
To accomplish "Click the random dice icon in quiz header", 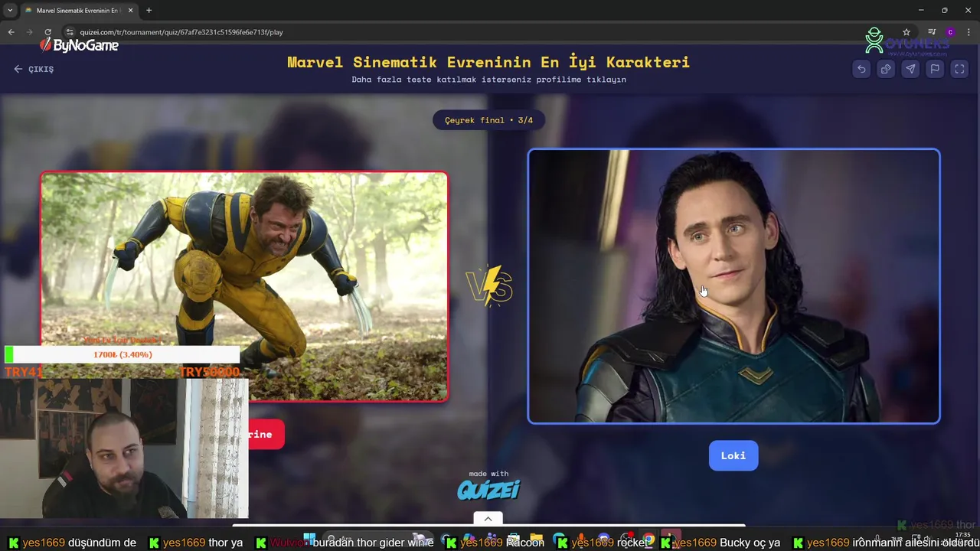I will click(x=886, y=69).
